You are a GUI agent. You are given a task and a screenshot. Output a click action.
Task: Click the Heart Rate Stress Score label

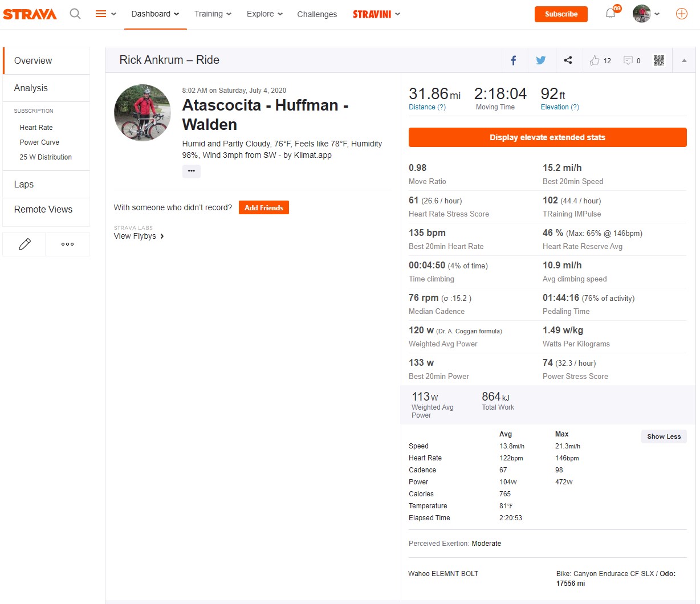click(449, 214)
